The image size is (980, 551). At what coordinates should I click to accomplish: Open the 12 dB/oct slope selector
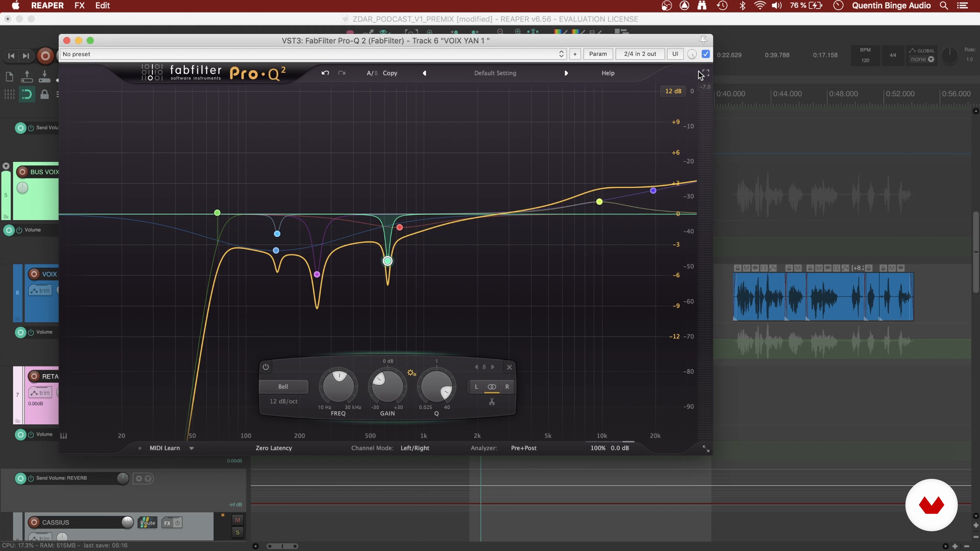(284, 402)
